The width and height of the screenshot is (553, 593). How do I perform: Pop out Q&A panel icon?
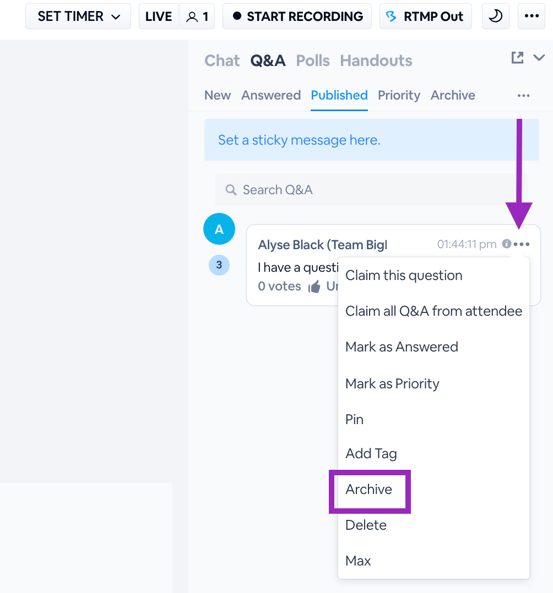(x=517, y=58)
